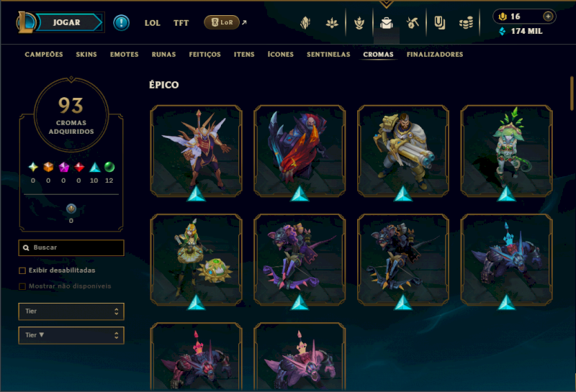Switch to the SKINS tab
The height and width of the screenshot is (392, 576).
(x=86, y=55)
